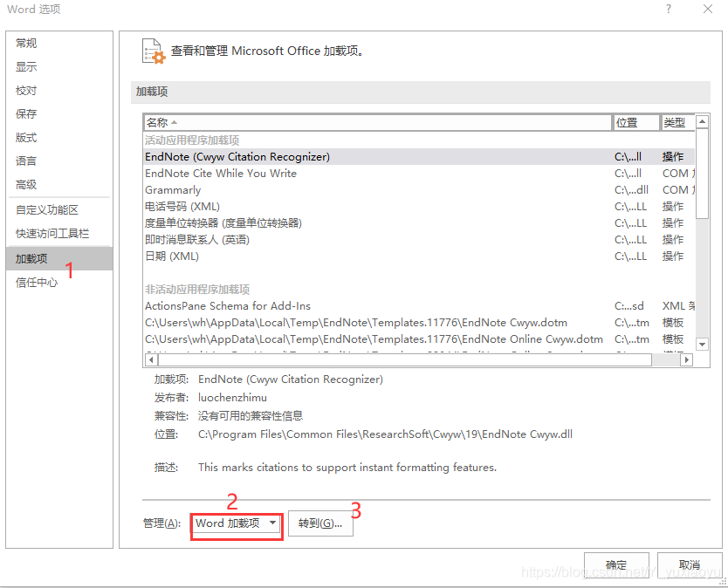Select the EndNote Cwyw.dotm template row
This screenshot has height=588, width=728.
coord(419,323)
